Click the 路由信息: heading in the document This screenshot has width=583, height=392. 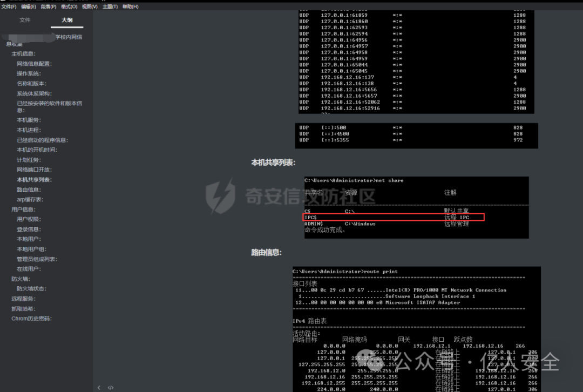click(x=266, y=253)
